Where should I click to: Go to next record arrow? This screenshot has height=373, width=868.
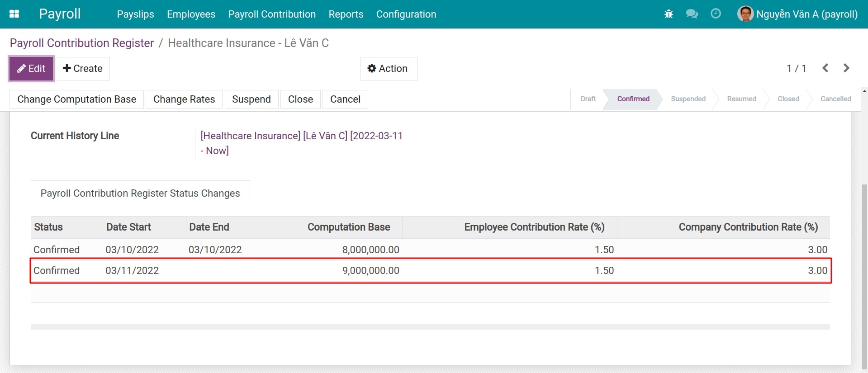[846, 68]
